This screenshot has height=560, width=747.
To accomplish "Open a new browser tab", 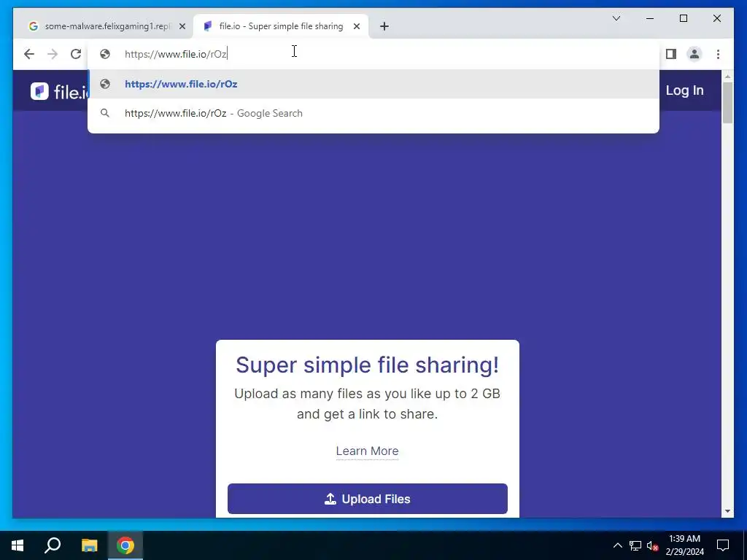I will click(x=384, y=26).
